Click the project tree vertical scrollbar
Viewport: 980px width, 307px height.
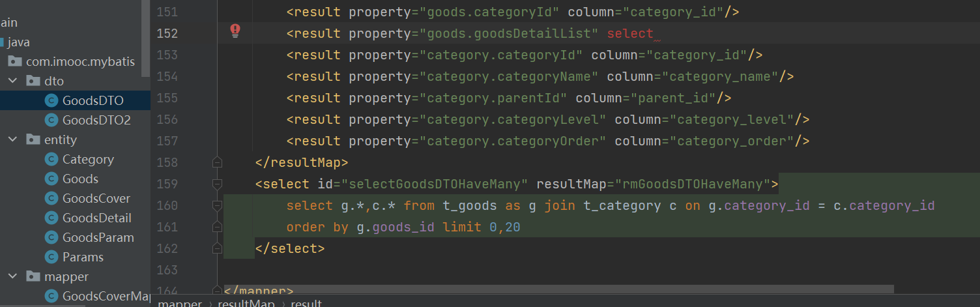(146, 39)
